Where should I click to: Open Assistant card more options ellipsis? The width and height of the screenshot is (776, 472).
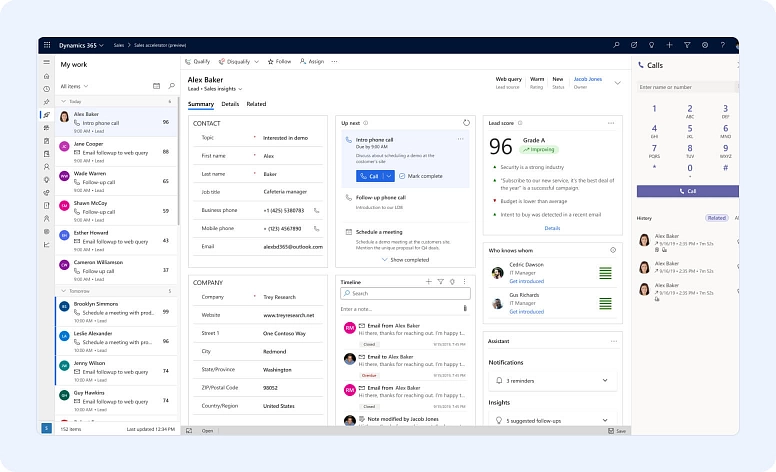614,341
